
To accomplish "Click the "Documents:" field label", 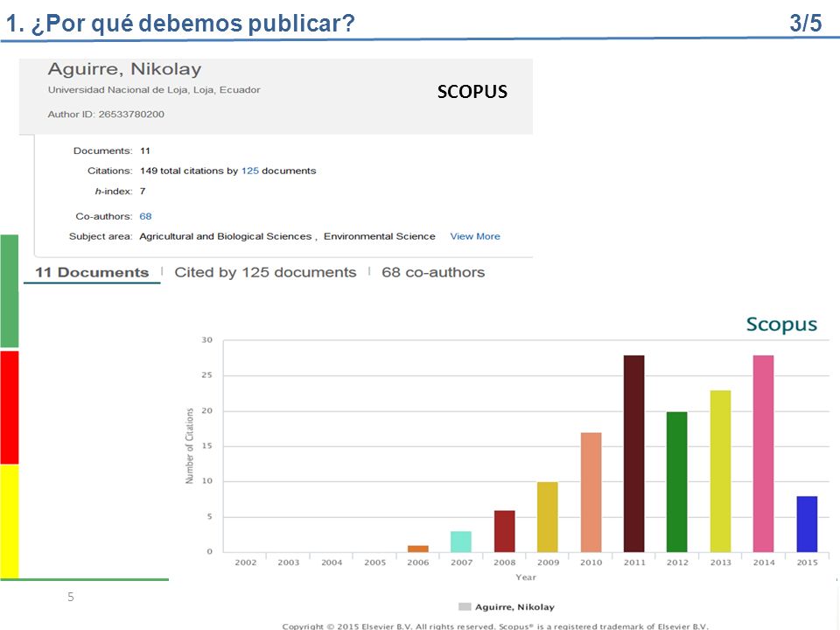I will 103,151.
